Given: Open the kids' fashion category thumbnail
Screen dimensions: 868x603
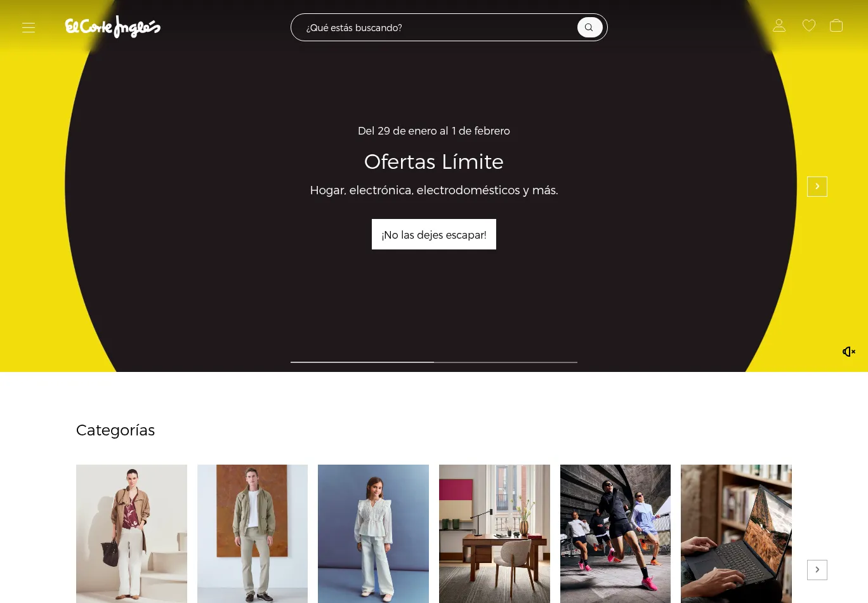Looking at the screenshot, I should point(373,534).
